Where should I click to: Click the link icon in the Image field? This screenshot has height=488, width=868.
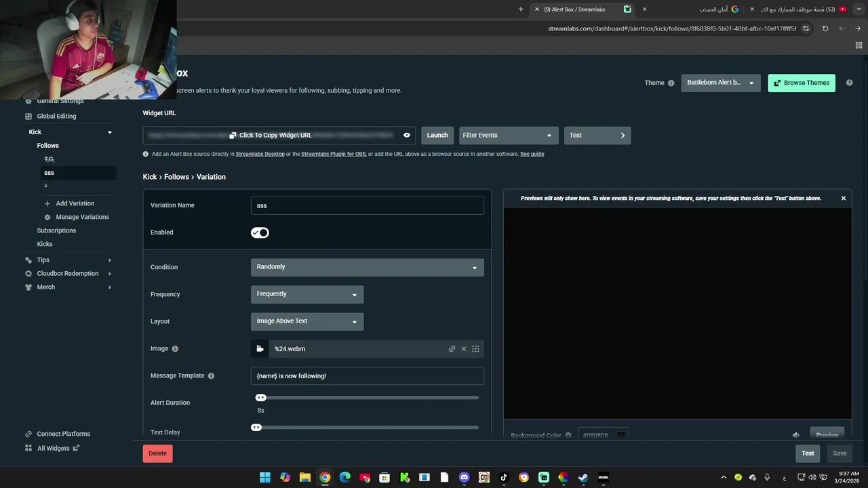pos(452,349)
